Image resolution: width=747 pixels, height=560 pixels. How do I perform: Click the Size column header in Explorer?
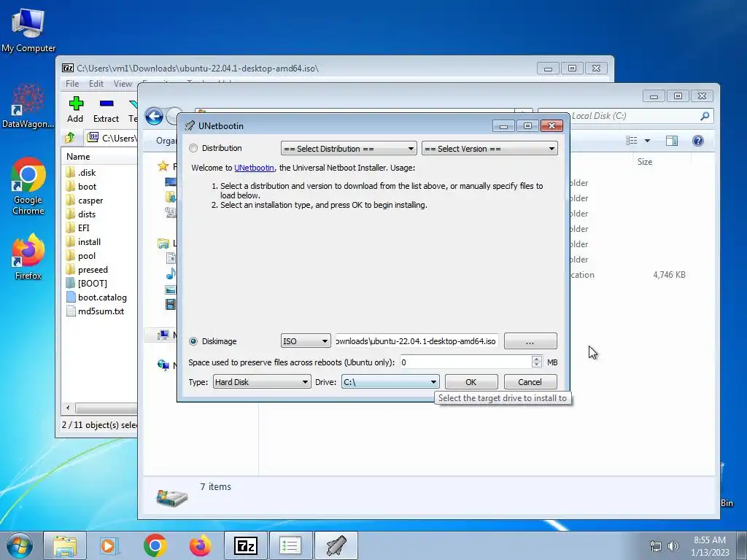(645, 162)
